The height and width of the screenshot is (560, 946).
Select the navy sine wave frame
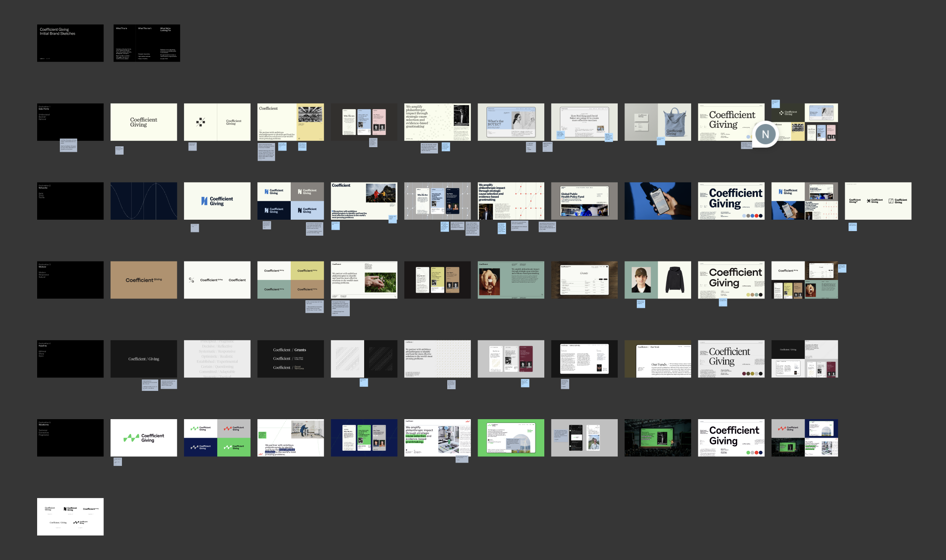point(143,201)
